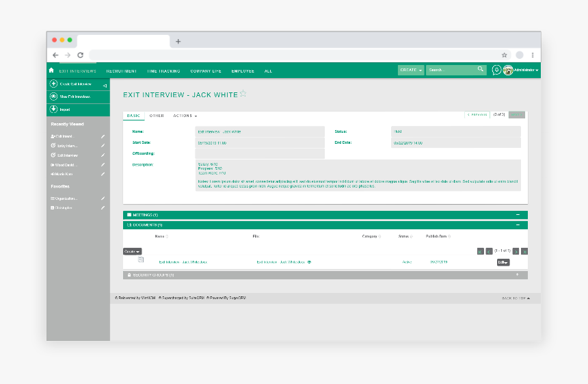Click the Import download arrow icon
The width and height of the screenshot is (588, 384).
(x=53, y=110)
